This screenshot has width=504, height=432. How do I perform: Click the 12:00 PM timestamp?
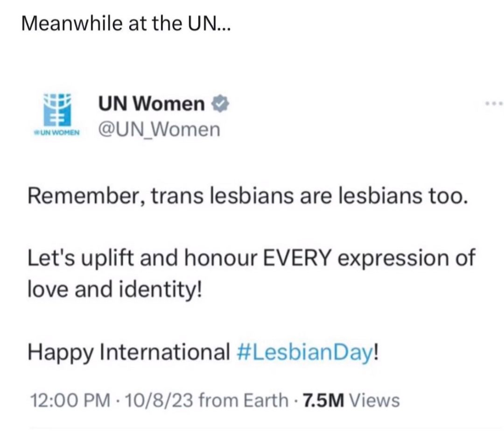point(70,401)
